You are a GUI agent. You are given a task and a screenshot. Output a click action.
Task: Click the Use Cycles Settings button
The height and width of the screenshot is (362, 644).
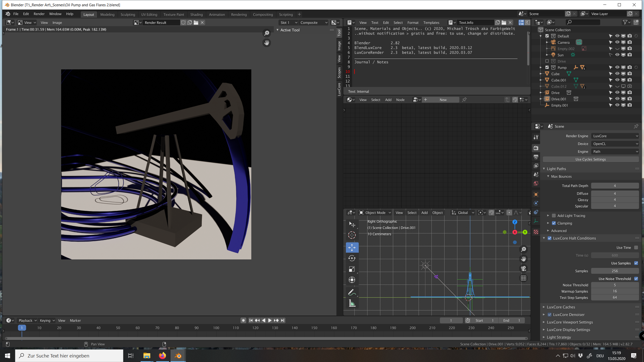pos(590,159)
